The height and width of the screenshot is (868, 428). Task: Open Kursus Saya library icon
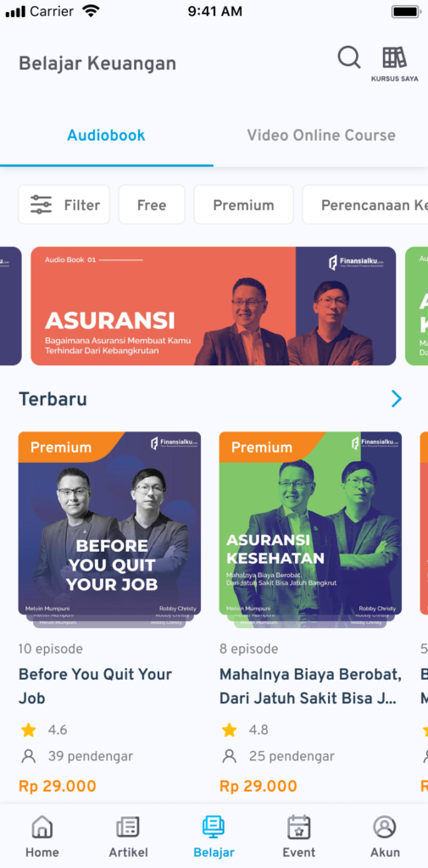[394, 58]
